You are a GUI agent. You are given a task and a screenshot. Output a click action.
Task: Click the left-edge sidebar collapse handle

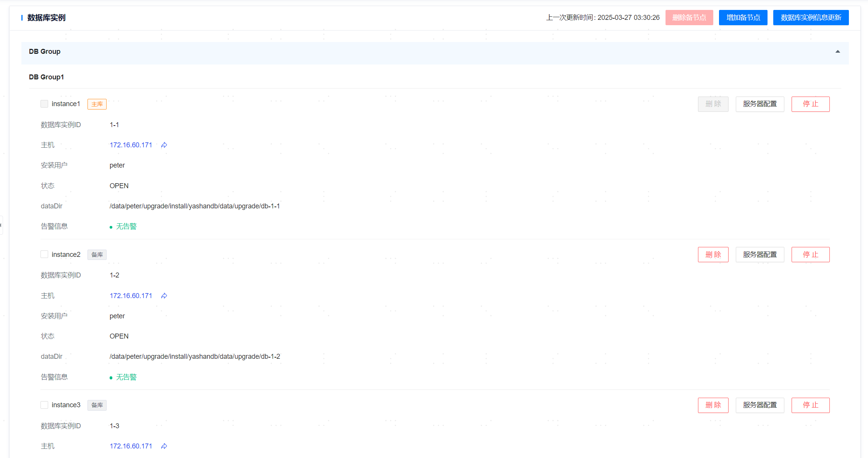(1, 225)
